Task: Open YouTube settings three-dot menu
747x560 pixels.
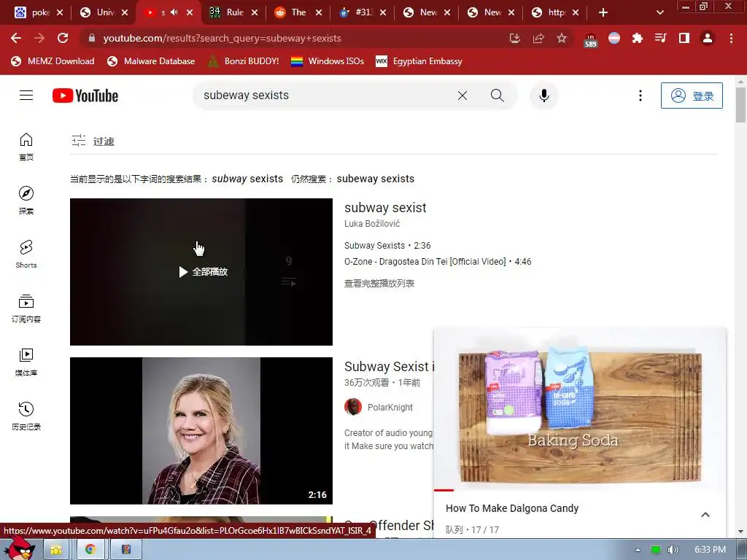Action: click(x=640, y=96)
